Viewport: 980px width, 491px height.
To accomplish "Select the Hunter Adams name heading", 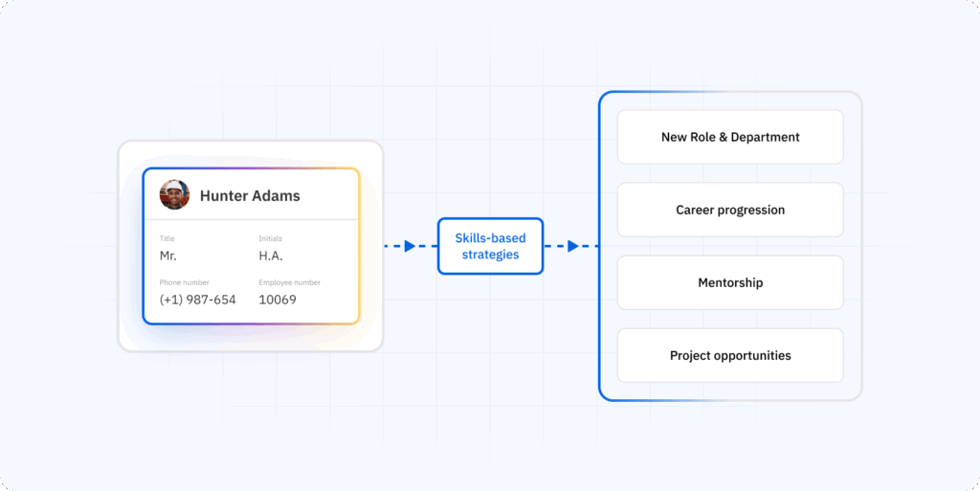I will click(250, 195).
